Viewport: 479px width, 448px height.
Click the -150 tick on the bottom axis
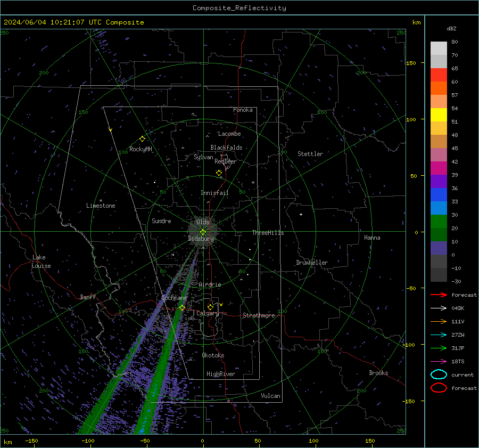[31, 441]
